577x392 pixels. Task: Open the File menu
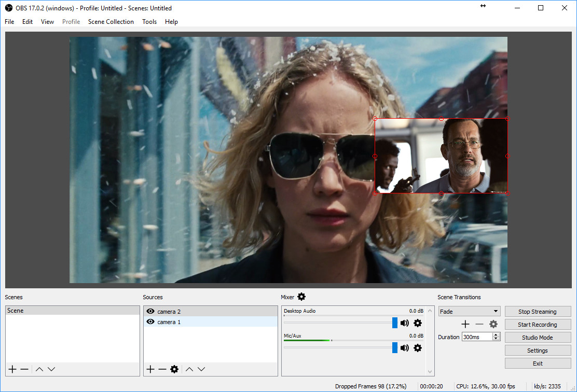pos(9,22)
